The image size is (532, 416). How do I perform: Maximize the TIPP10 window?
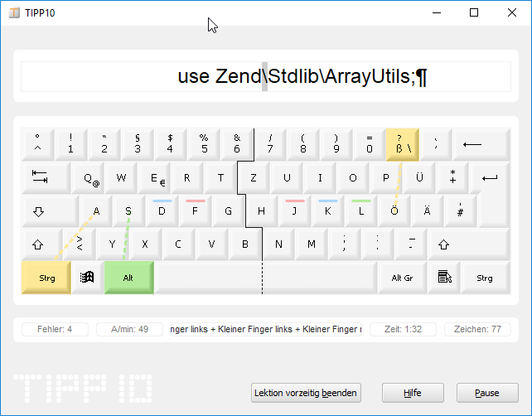pos(474,13)
